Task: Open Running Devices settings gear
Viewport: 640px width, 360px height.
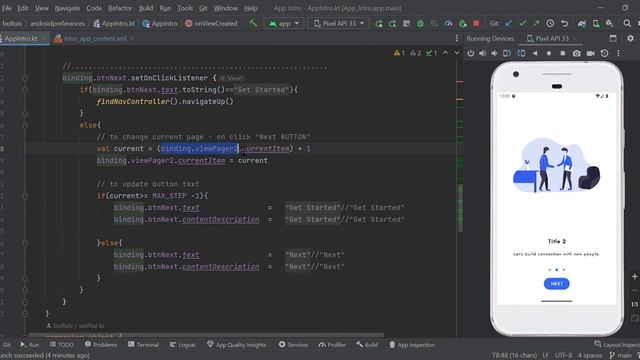Action: coord(630,38)
